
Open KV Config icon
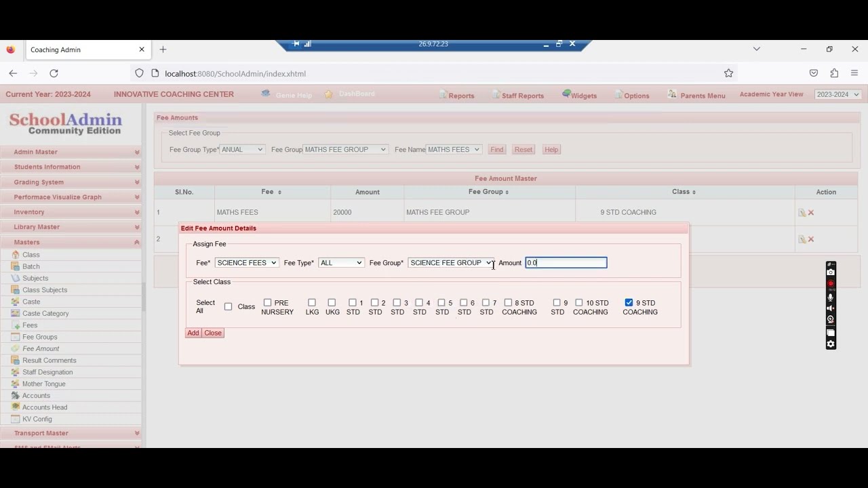click(16, 419)
